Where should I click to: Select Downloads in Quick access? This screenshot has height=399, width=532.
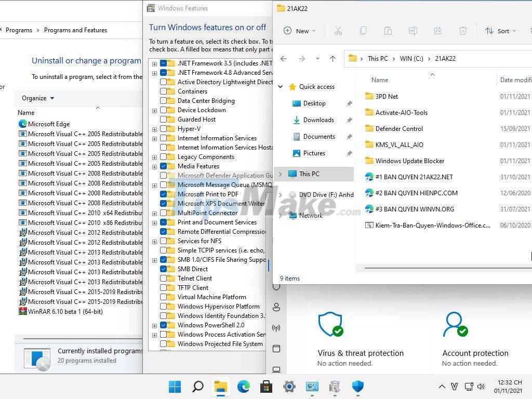(318, 120)
